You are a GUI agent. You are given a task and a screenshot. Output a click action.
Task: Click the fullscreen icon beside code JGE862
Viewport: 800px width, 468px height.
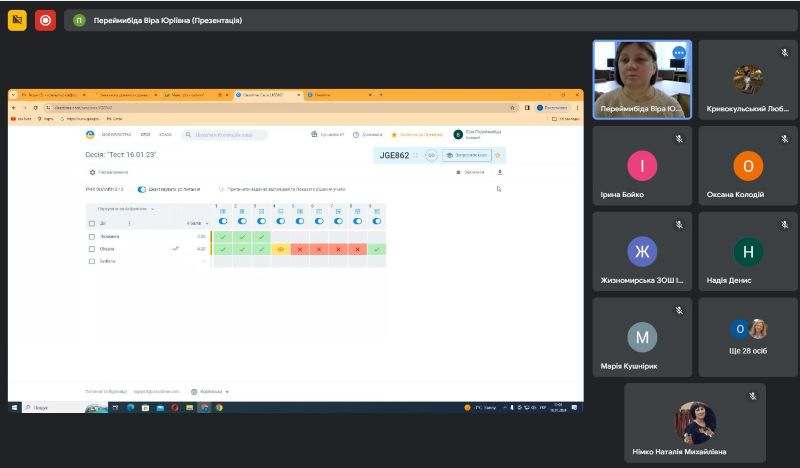pyautogui.click(x=415, y=155)
